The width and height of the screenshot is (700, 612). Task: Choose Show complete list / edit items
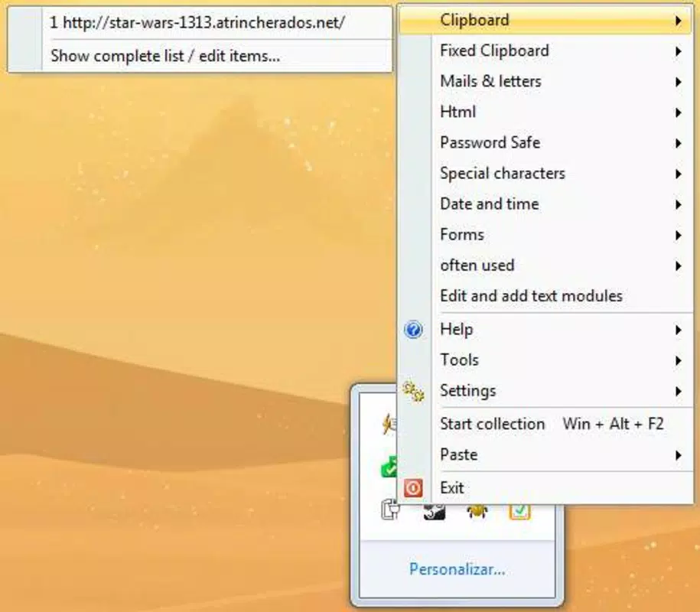[200, 57]
